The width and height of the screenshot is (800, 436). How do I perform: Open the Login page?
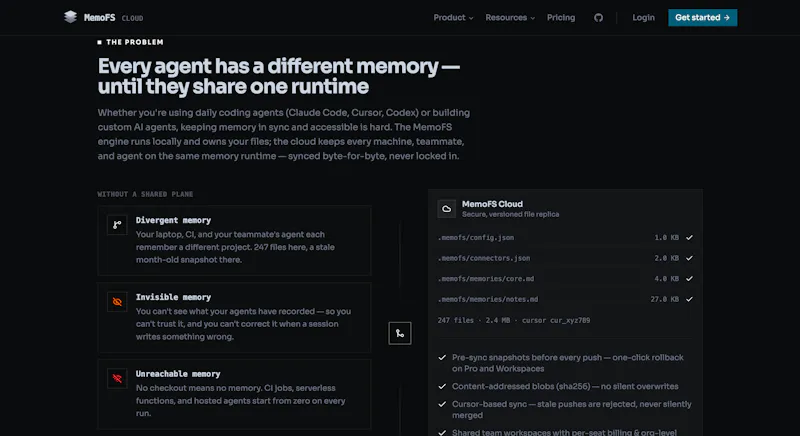[x=643, y=18]
